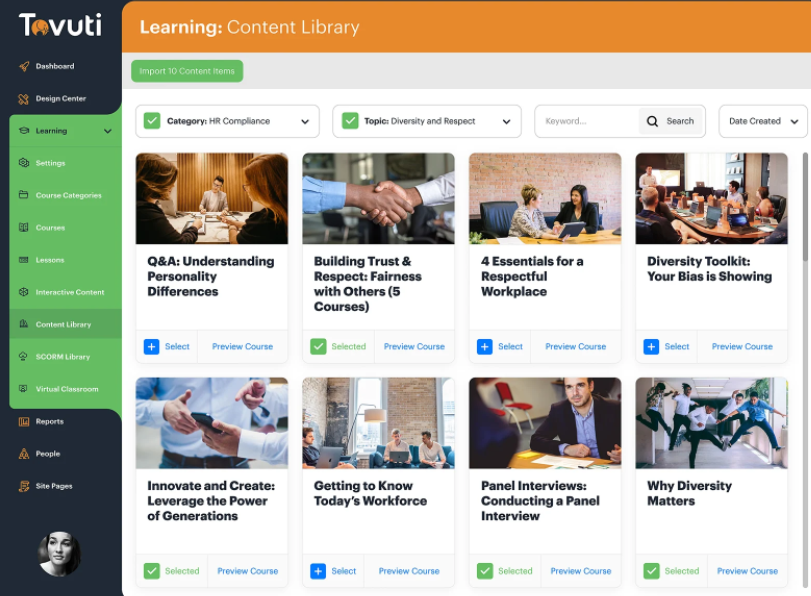
Task: Open the Virtual Classroom icon
Action: tap(24, 389)
